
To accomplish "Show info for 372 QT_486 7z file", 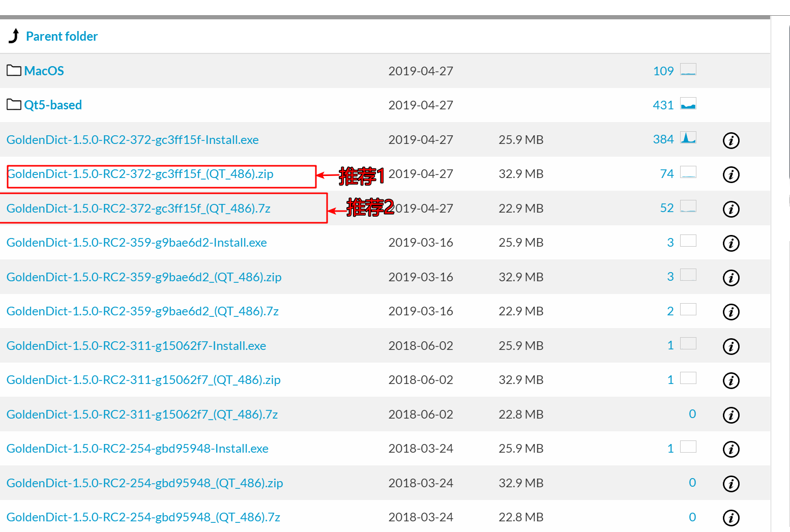I will (730, 209).
